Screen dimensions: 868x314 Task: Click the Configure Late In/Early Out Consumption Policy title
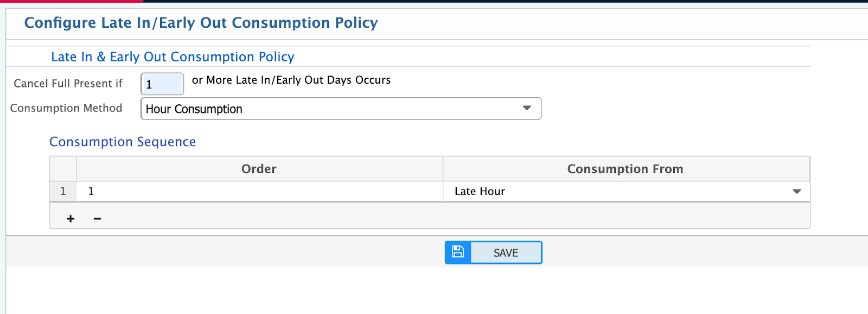pyautogui.click(x=200, y=23)
